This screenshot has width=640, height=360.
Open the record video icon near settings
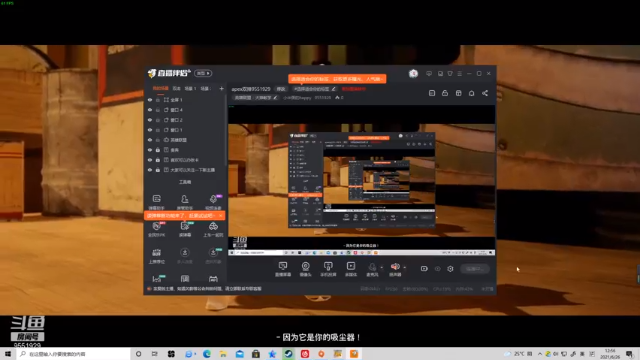click(424, 269)
